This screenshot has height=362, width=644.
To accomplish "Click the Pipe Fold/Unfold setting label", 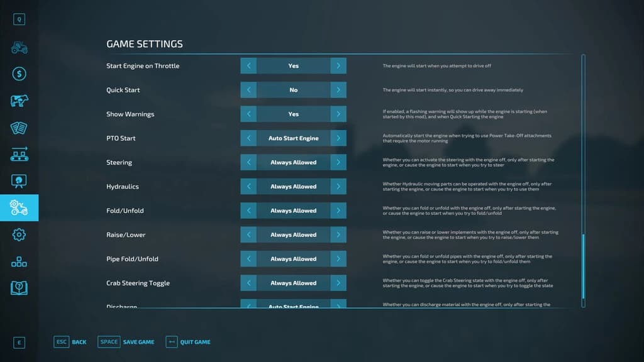I will (x=132, y=259).
